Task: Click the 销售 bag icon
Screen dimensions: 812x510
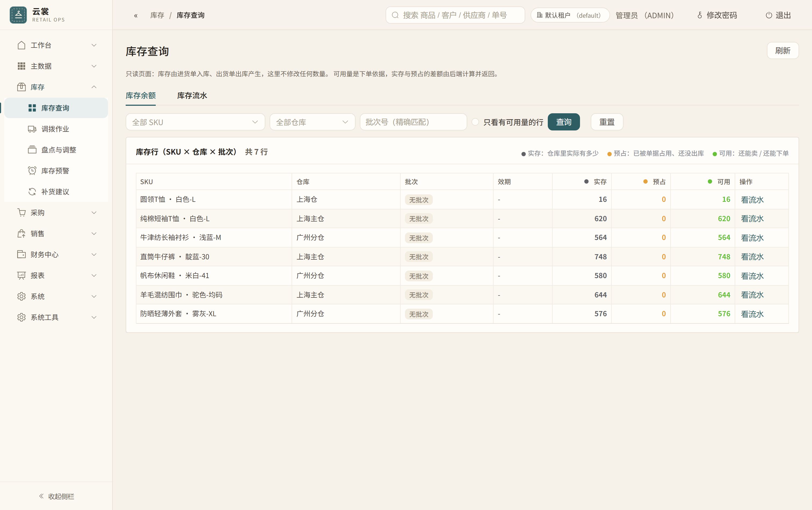Action: [x=21, y=234]
